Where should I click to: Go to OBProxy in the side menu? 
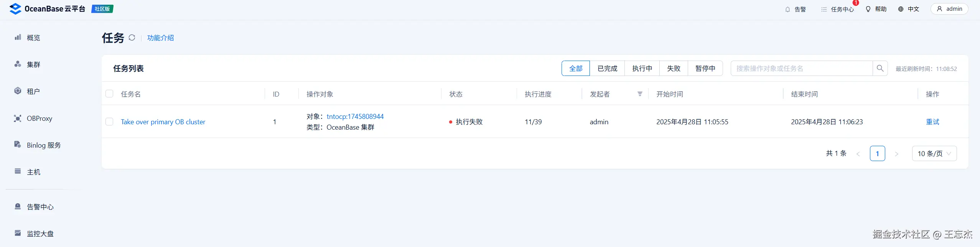(x=40, y=118)
